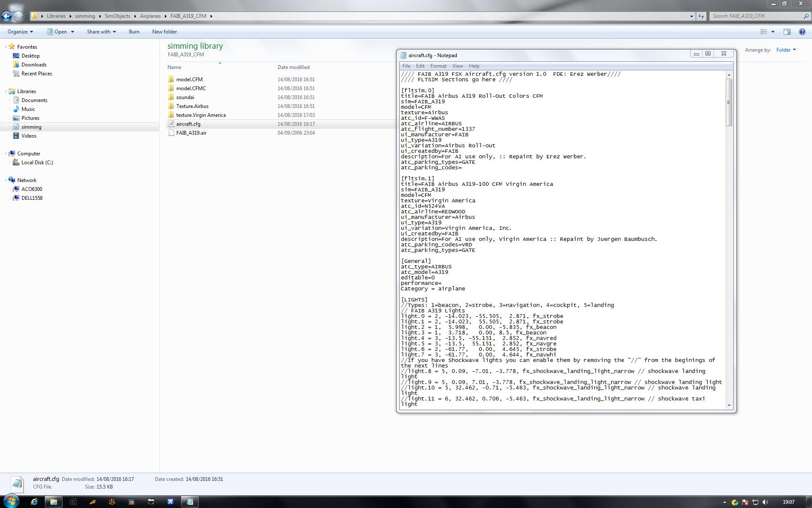Open the Help question mark icon
This screenshot has width=812, height=508.
pyautogui.click(x=802, y=32)
